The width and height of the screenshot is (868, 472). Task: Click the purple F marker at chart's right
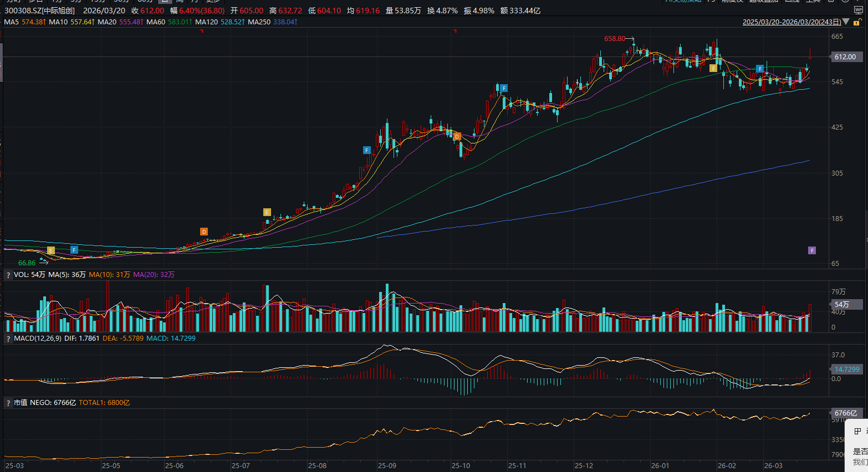pos(811,250)
